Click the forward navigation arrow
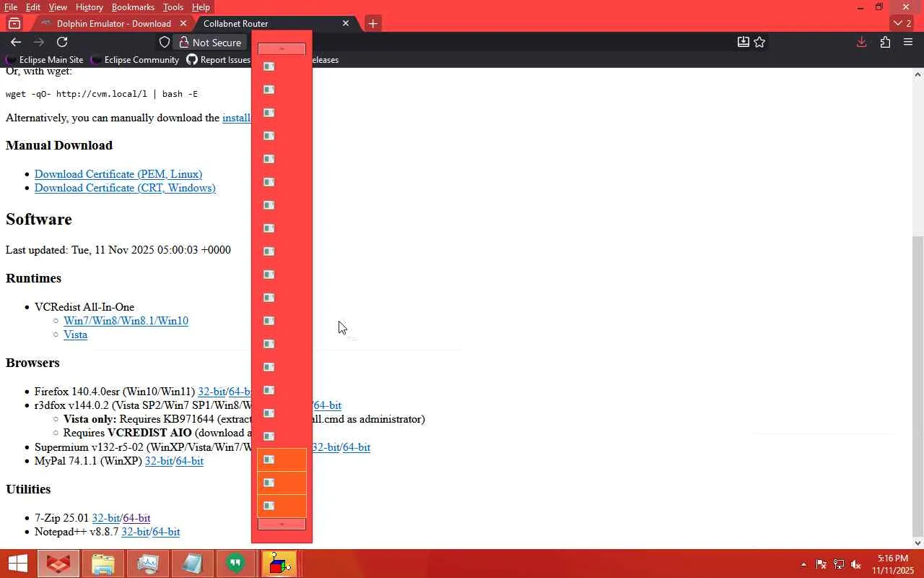 (39, 42)
